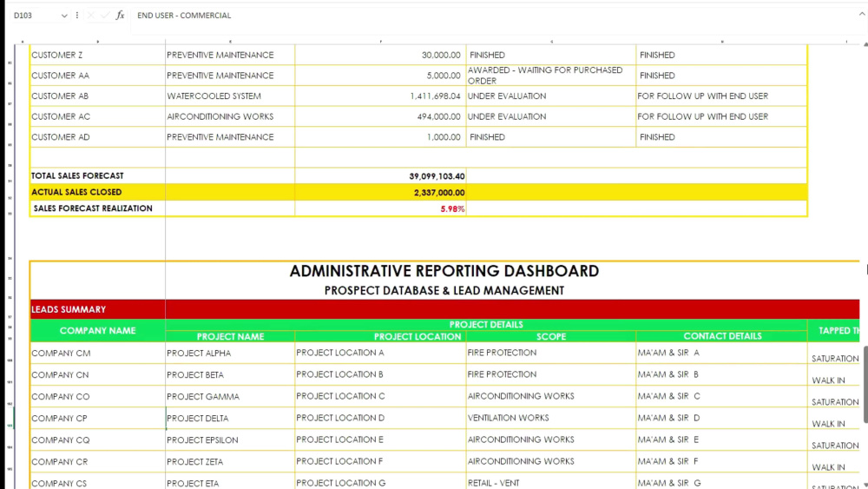The height and width of the screenshot is (489, 868).
Task: Select SALES FORECAST REALIZATION label
Action: click(x=97, y=208)
